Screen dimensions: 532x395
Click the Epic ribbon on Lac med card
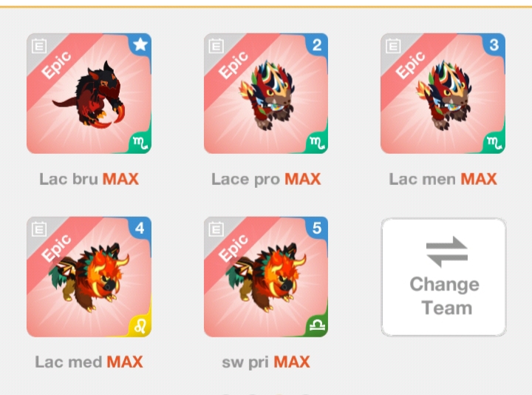click(x=58, y=248)
